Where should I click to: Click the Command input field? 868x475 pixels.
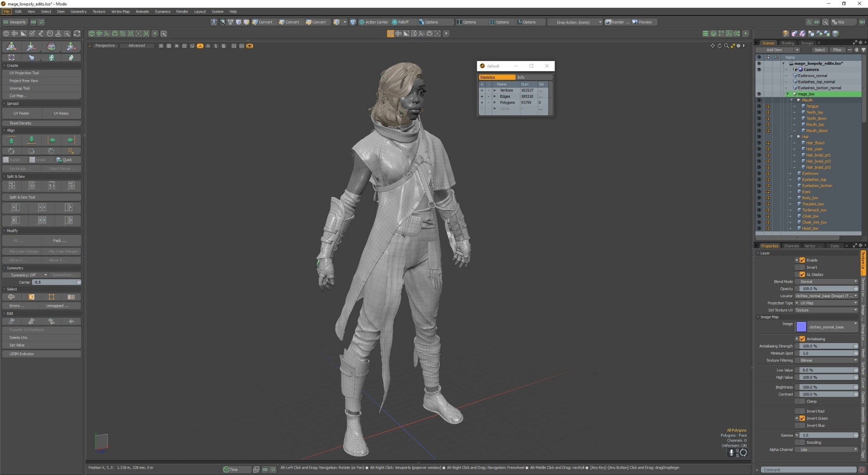pyautogui.click(x=808, y=470)
